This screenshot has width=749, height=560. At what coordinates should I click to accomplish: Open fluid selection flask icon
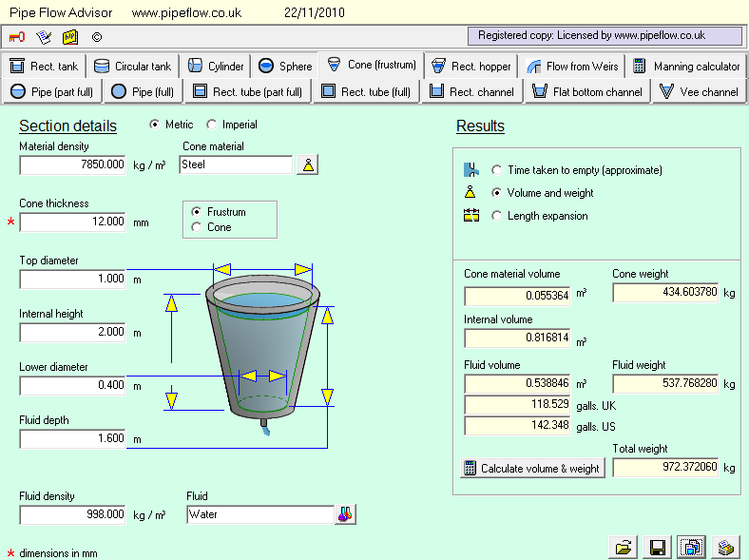pos(344,514)
